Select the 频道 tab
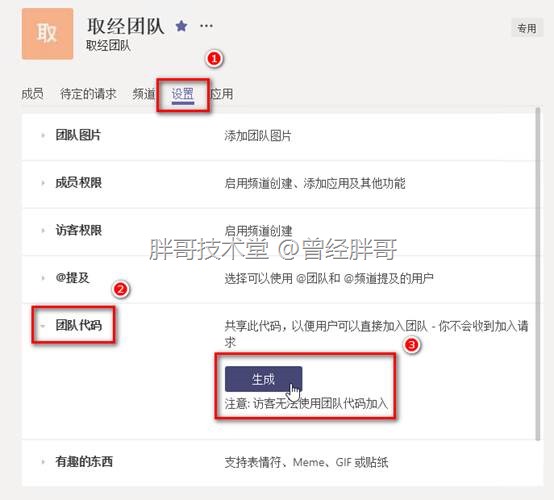This screenshot has height=500, width=554. point(143,94)
